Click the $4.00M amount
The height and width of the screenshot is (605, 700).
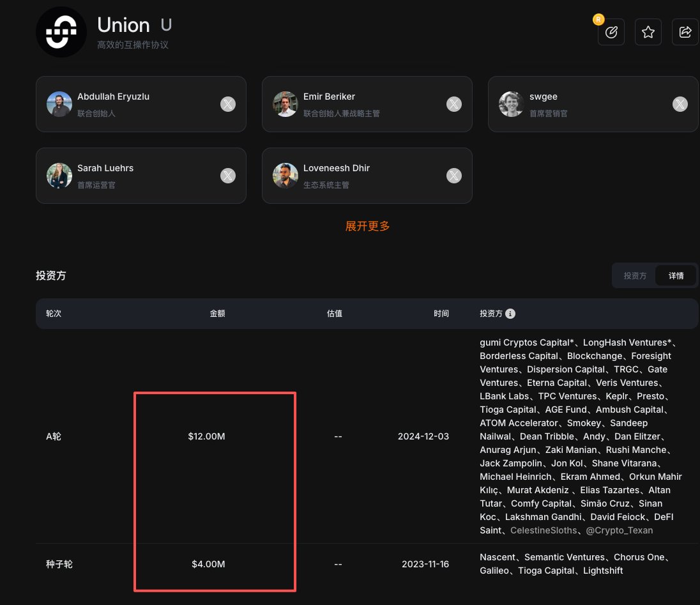208,564
